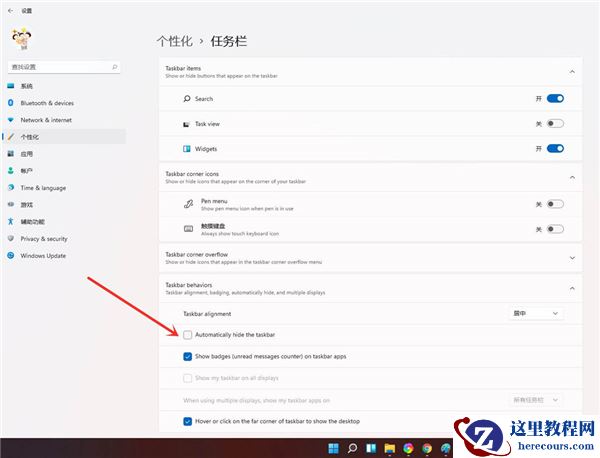
Task: Click the Time & language globe icon
Action: pyautogui.click(x=11, y=187)
